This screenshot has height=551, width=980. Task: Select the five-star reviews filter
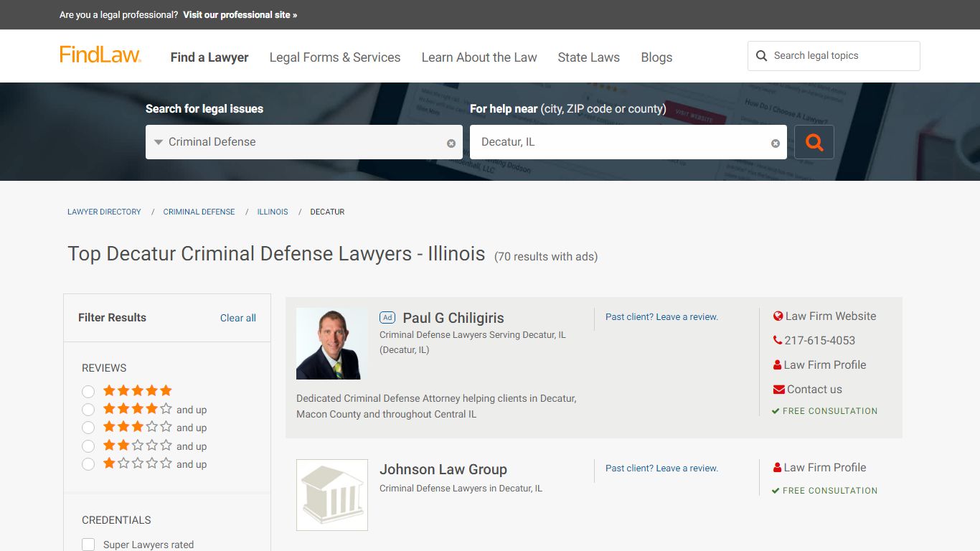88,392
